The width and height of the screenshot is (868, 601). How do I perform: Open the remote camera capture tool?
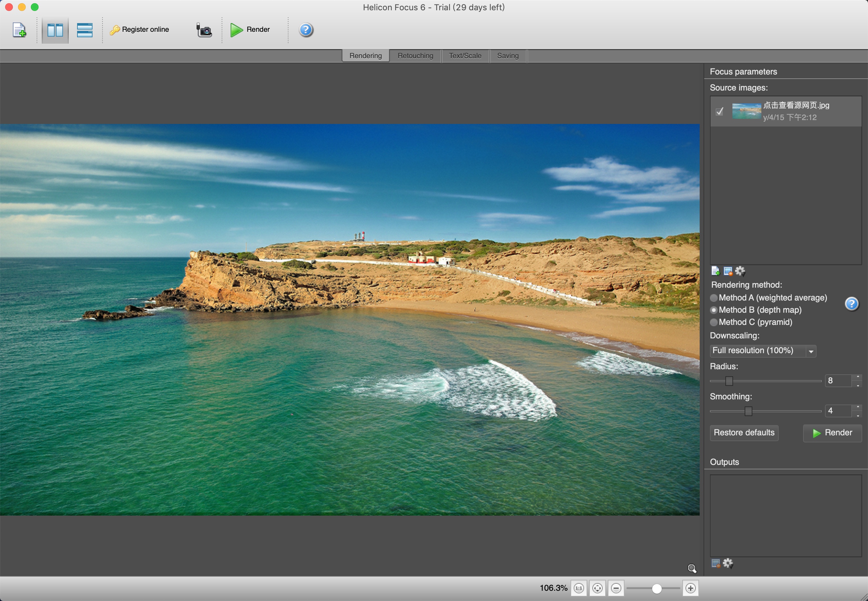(204, 30)
